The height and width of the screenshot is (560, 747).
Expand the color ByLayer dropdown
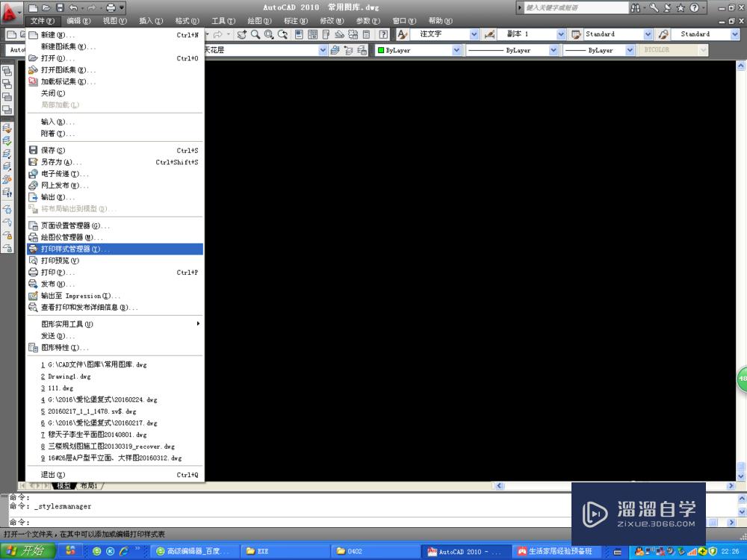click(456, 50)
